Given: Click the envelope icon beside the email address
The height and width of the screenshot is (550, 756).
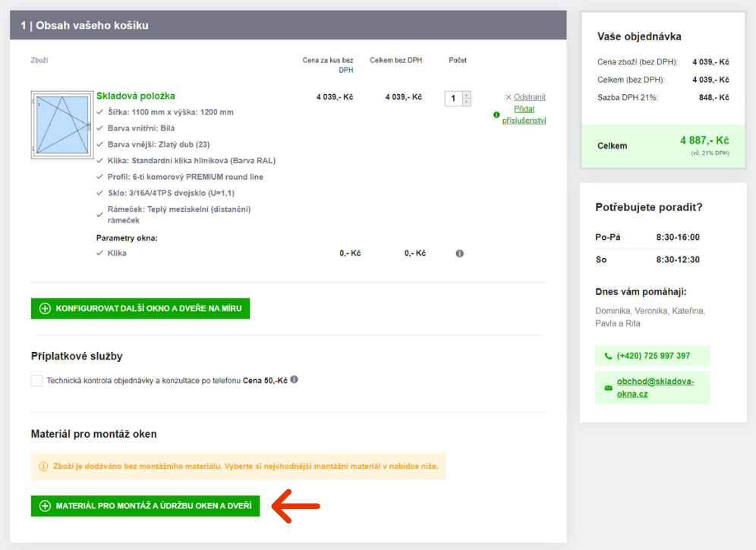Looking at the screenshot, I should (608, 388).
